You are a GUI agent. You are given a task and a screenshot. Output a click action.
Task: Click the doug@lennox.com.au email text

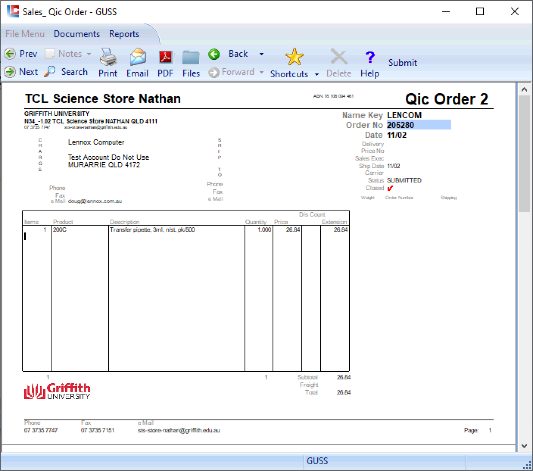pos(95,201)
